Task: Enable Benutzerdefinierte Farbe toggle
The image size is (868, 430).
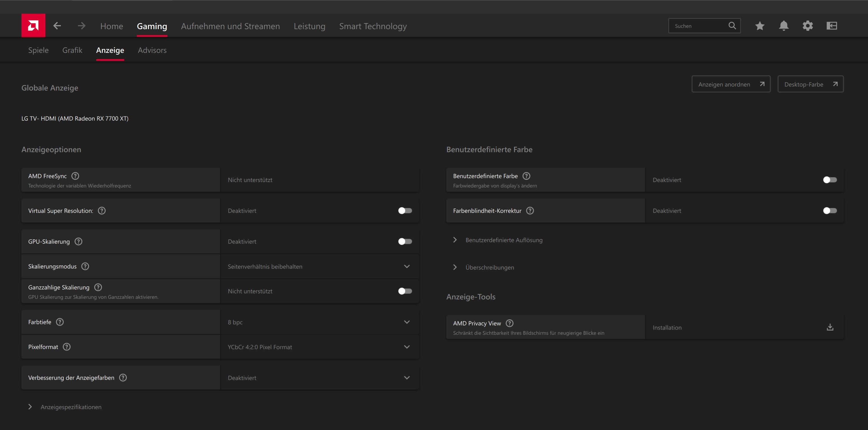Action: [x=830, y=180]
